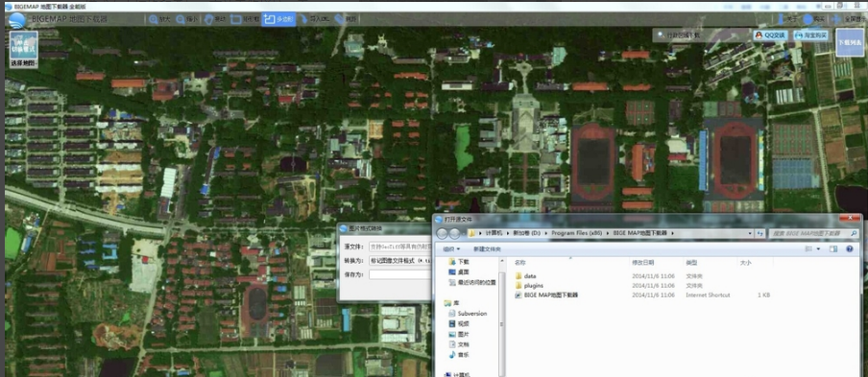Open the view options dropdown arrow
This screenshot has height=377, width=868.
point(819,249)
